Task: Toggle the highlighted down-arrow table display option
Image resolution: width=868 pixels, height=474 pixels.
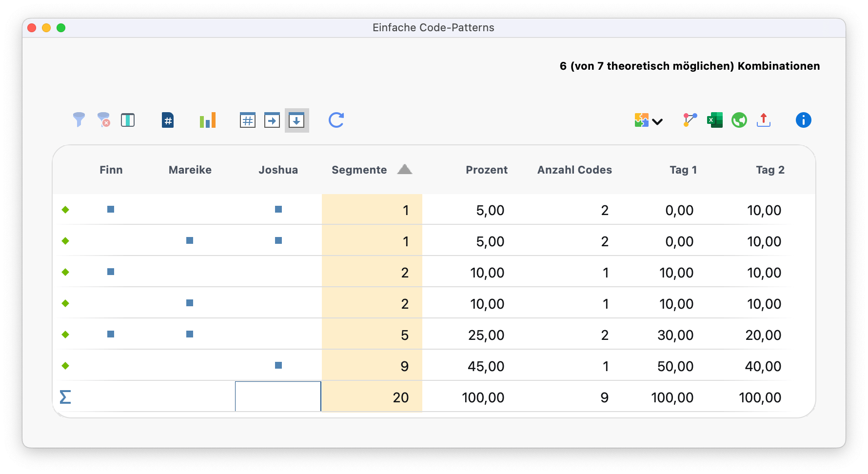Action: [296, 120]
